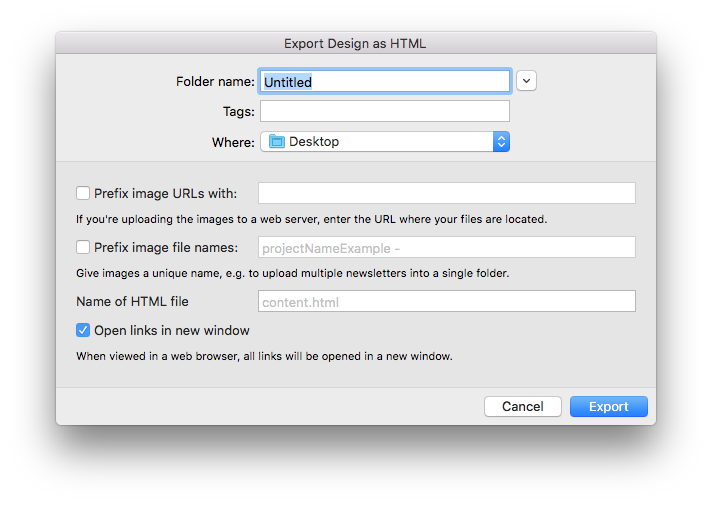The width and height of the screenshot is (712, 505).
Task: Click the Where: label
Action: 233,143
